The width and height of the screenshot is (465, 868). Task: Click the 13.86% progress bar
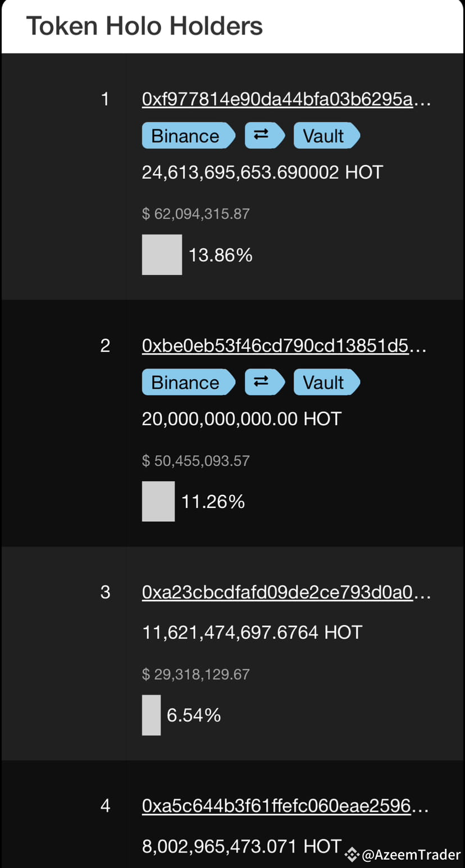pos(162,255)
